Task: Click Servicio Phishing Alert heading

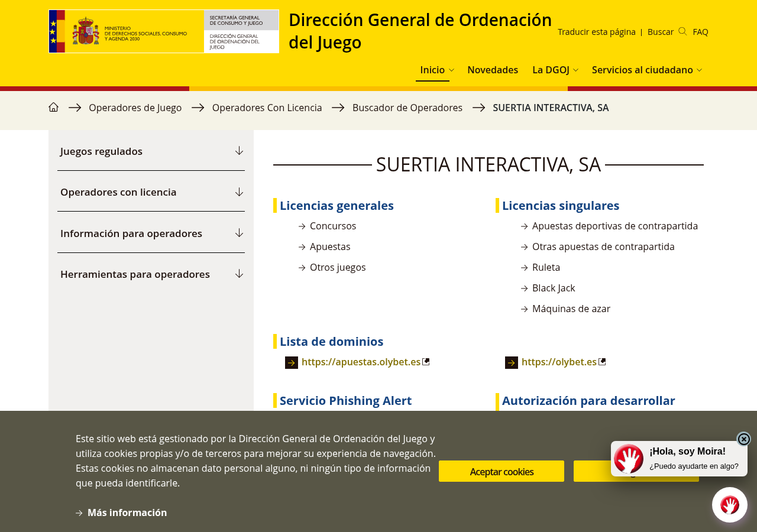Action: click(345, 401)
